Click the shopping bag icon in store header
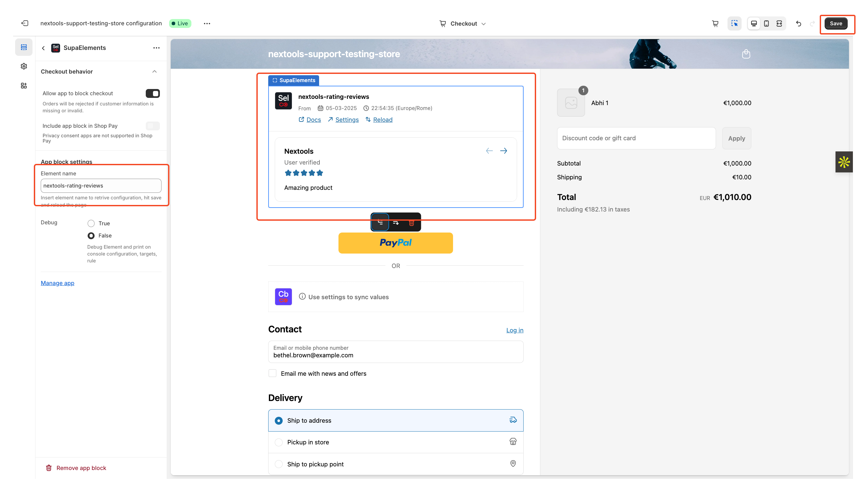Image resolution: width=868 pixels, height=492 pixels. point(746,54)
